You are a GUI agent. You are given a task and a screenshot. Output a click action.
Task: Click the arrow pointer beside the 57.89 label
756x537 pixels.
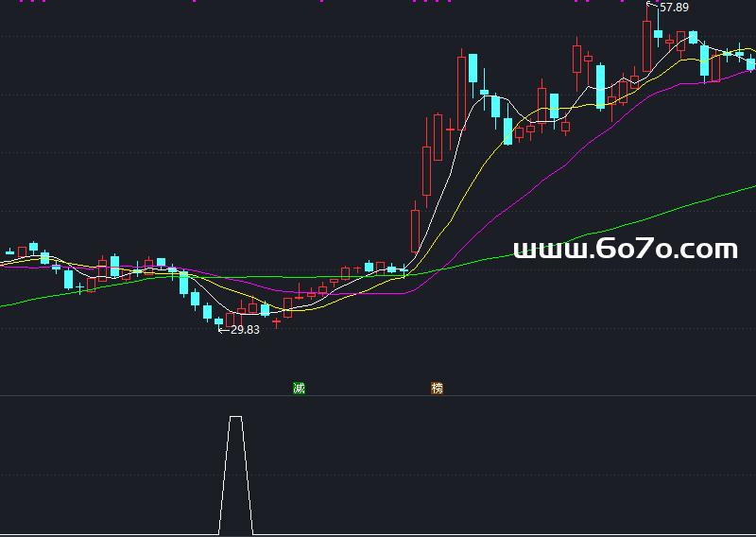pyautogui.click(x=652, y=6)
